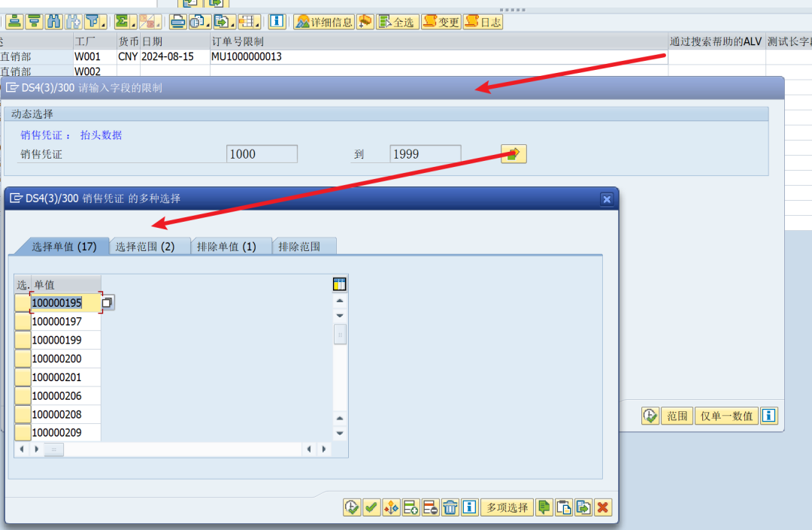Click the vertical scrollbar thumb in value list
Viewport: 812px width, 530px height.
[x=340, y=335]
